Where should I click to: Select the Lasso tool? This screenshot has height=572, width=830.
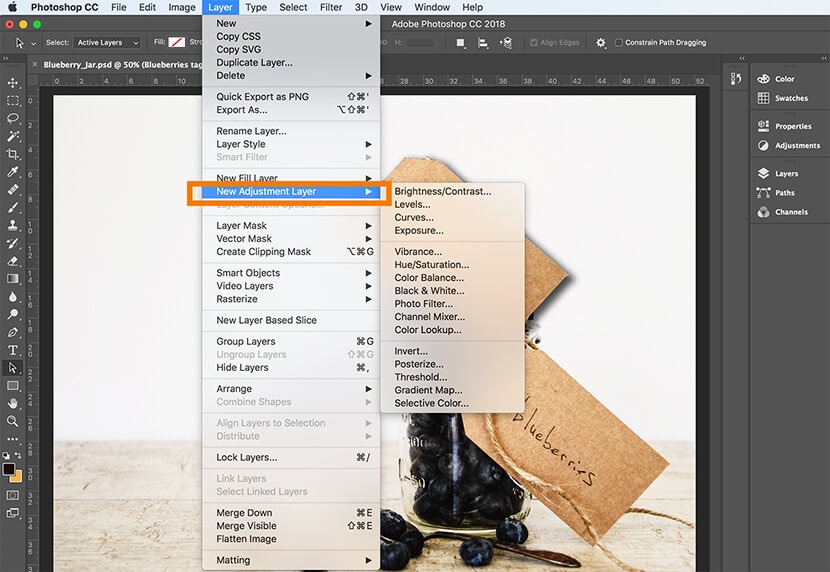(x=13, y=118)
